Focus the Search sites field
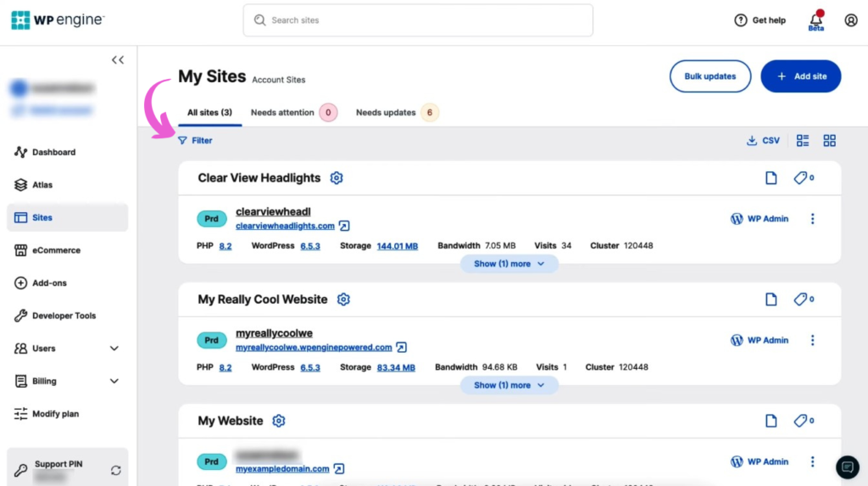Image resolution: width=868 pixels, height=486 pixels. point(418,20)
